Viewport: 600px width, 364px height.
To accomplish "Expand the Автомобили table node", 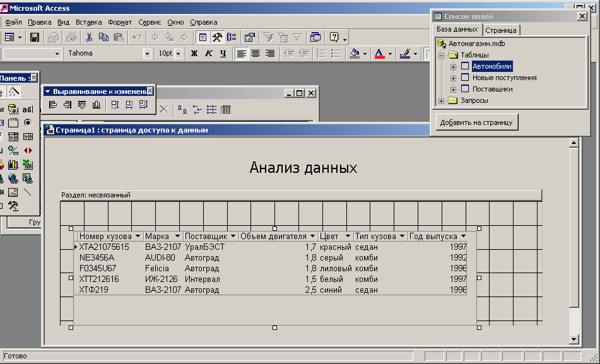I will coord(453,67).
